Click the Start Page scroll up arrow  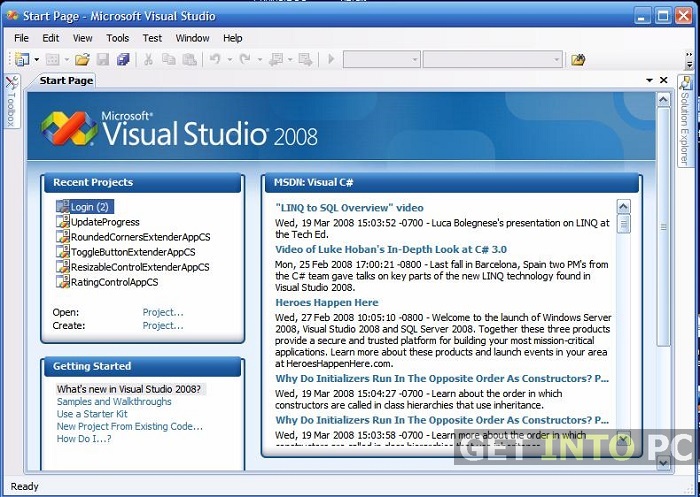pyautogui.click(x=663, y=100)
